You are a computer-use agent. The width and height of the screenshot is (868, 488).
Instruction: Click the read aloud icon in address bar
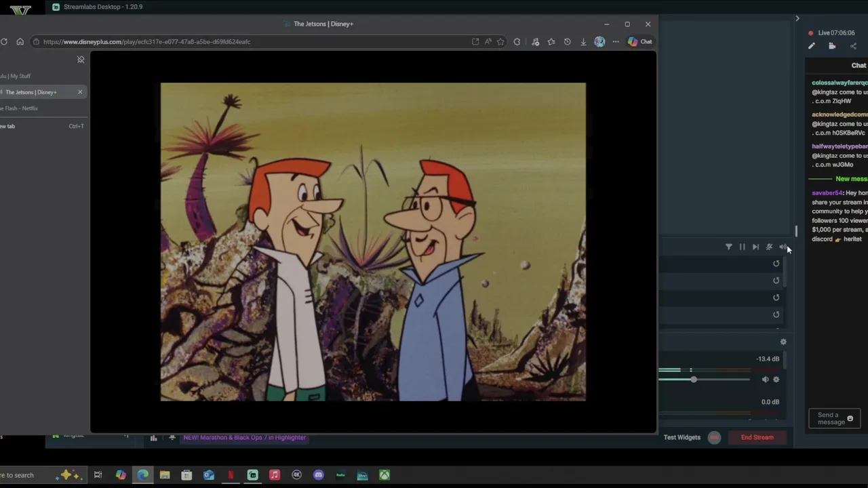(x=488, y=42)
